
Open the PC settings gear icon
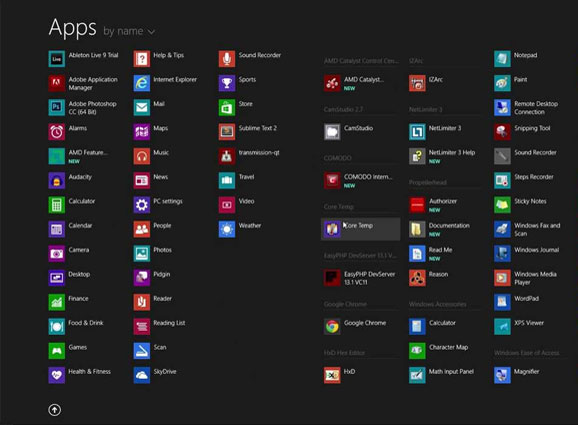click(x=142, y=205)
